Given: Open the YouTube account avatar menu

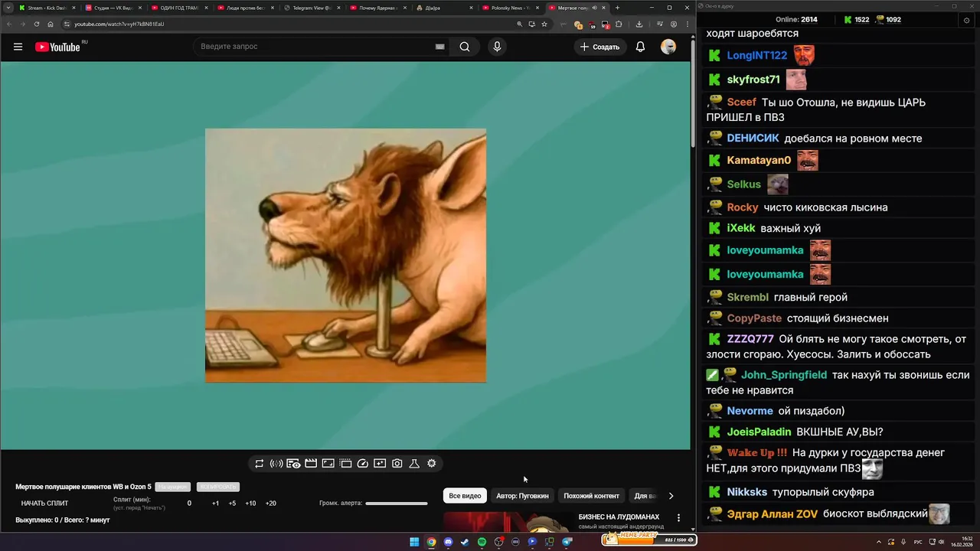Looking at the screenshot, I should coord(668,47).
